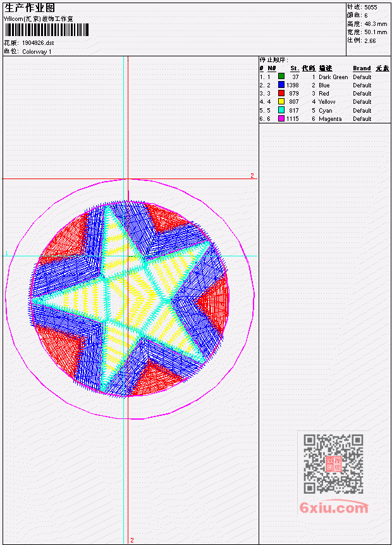Click the QR code image
Screen dimensions: 392x545
[x=333, y=464]
